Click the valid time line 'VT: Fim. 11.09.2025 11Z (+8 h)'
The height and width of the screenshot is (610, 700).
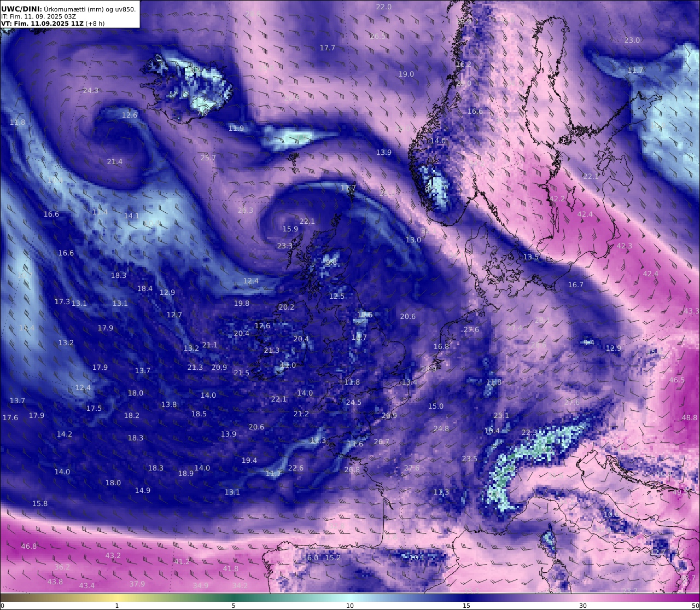click(x=52, y=24)
